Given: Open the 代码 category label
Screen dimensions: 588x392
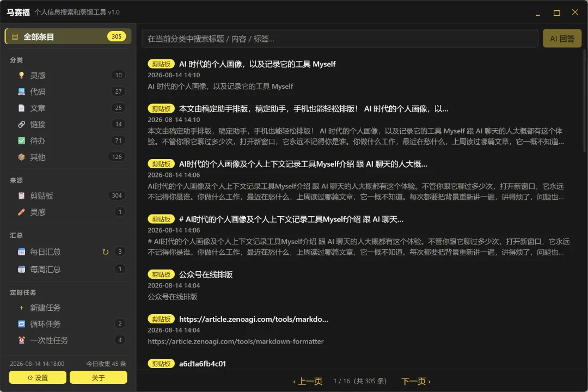Looking at the screenshot, I should 38,91.
